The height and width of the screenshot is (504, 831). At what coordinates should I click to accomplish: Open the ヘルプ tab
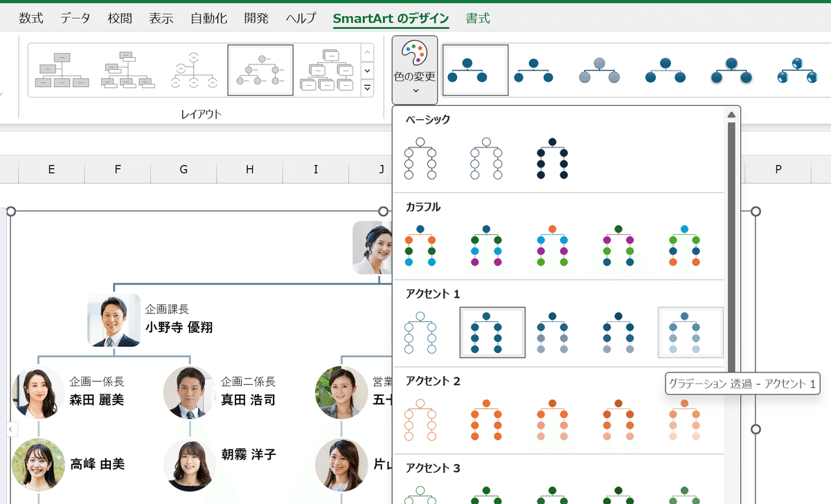[301, 19]
